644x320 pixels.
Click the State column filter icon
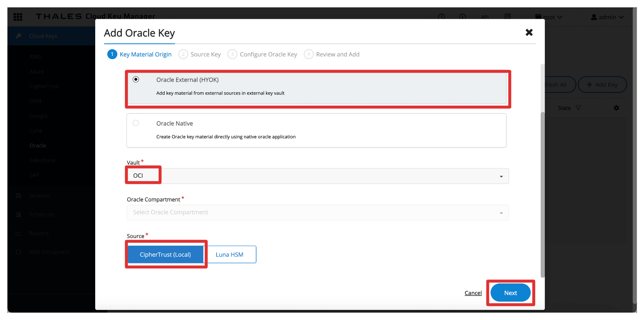[578, 108]
